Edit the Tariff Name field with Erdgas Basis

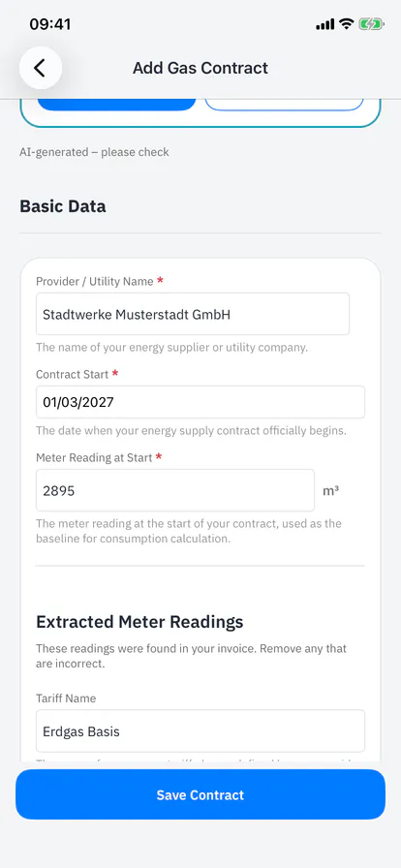(x=200, y=730)
